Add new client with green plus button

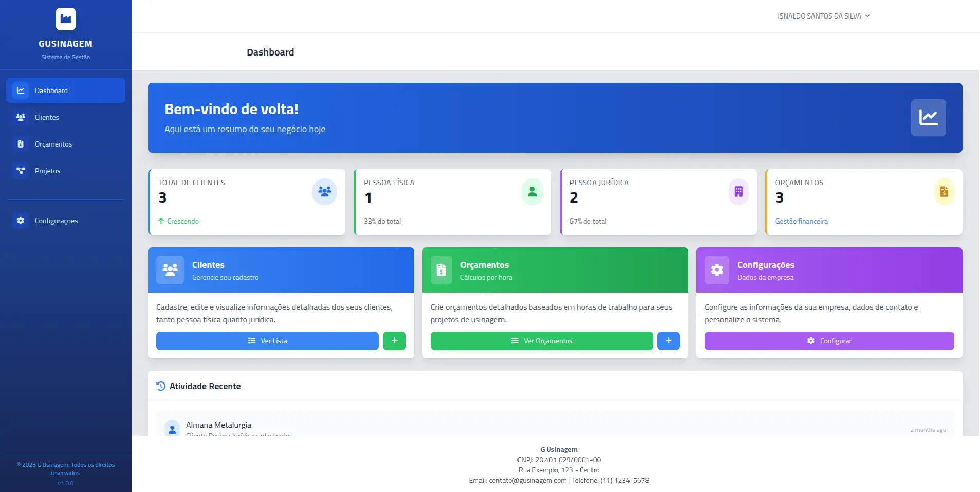[x=394, y=341]
